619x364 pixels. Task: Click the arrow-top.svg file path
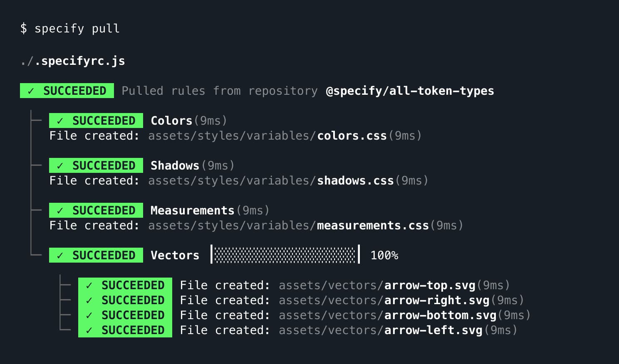(377, 285)
